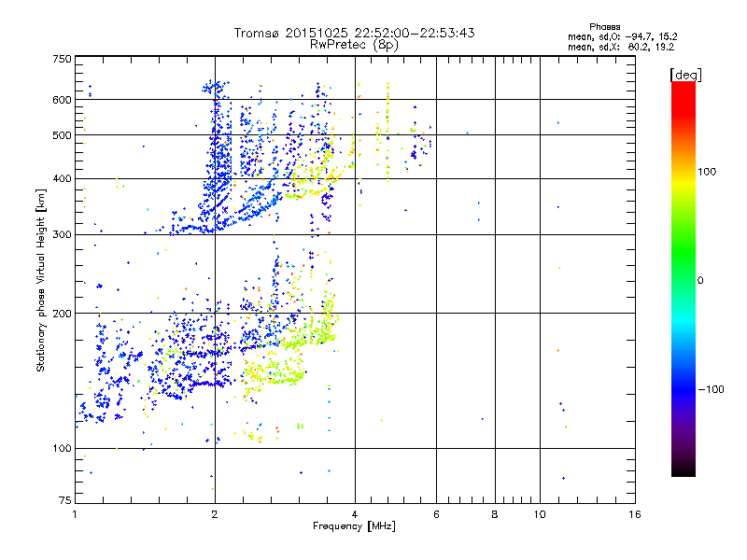
Task: Click the x-axis label 'Frequency [MHz]'
Action: pos(354,526)
